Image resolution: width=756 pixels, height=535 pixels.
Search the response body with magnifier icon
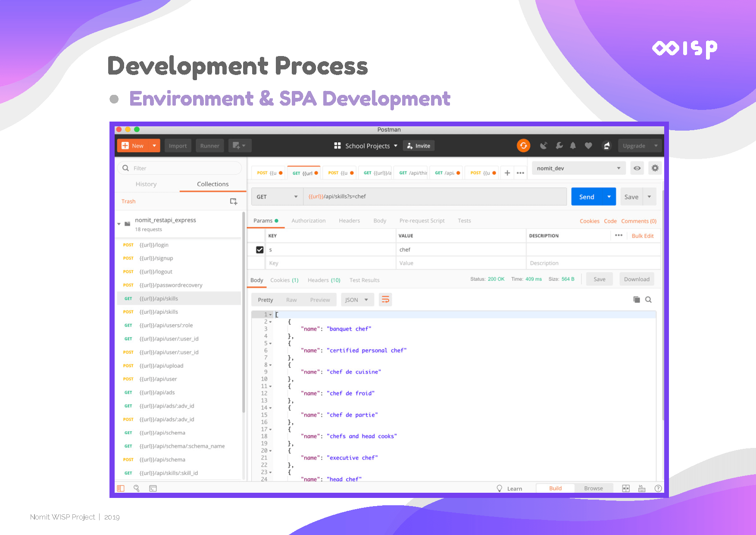coord(648,300)
